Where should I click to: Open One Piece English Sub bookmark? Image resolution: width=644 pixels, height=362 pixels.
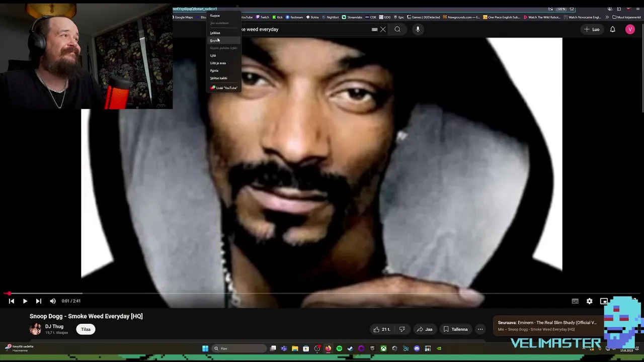coord(502,17)
